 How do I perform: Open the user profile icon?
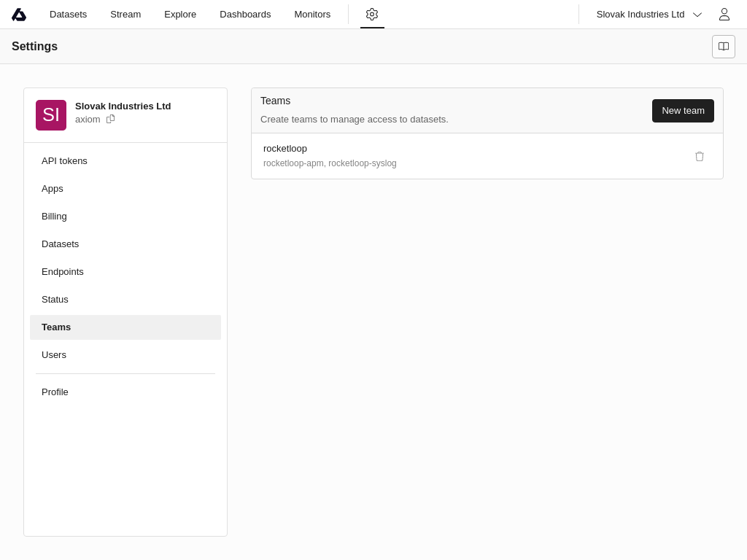pos(724,15)
